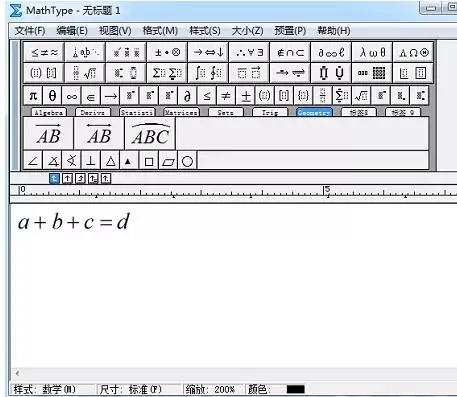457x397 pixels.
Task: Insert the perpendicular symbol
Action: pyautogui.click(x=91, y=161)
